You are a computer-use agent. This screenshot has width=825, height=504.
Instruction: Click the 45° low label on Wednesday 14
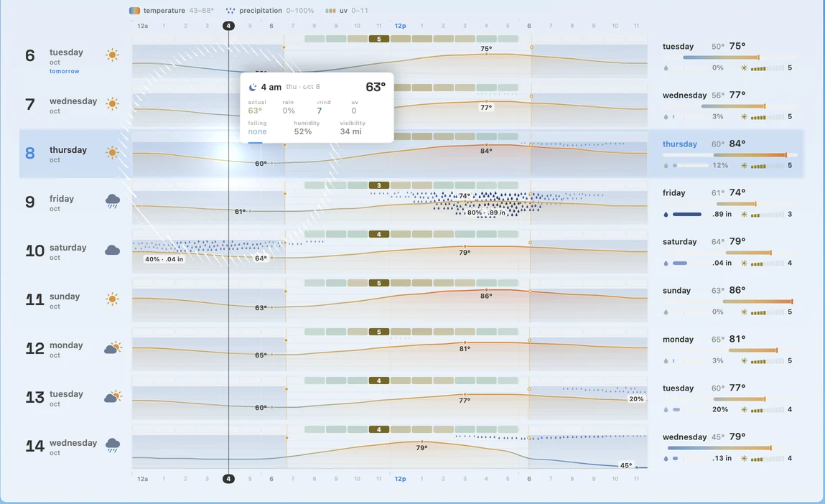[x=626, y=465]
